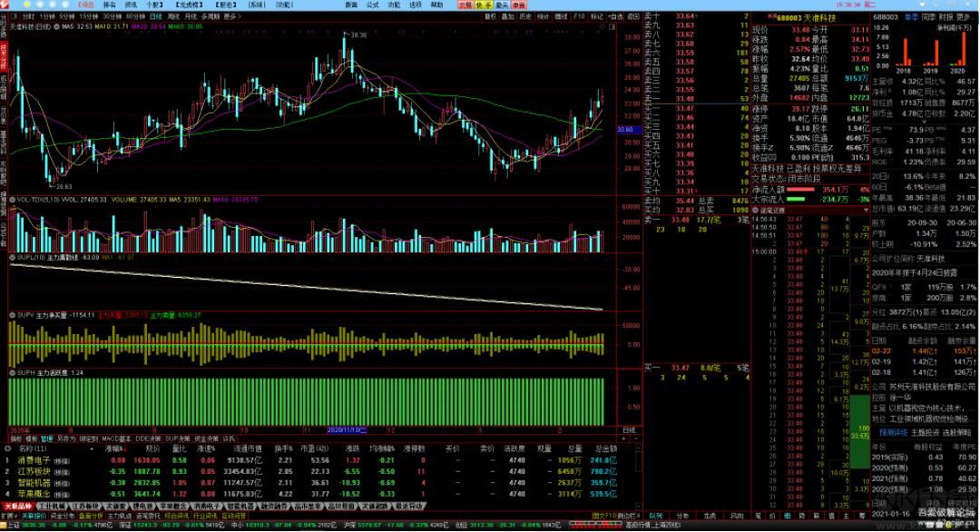
Task: Select the DDE决策 indicator template
Action: click(x=148, y=438)
